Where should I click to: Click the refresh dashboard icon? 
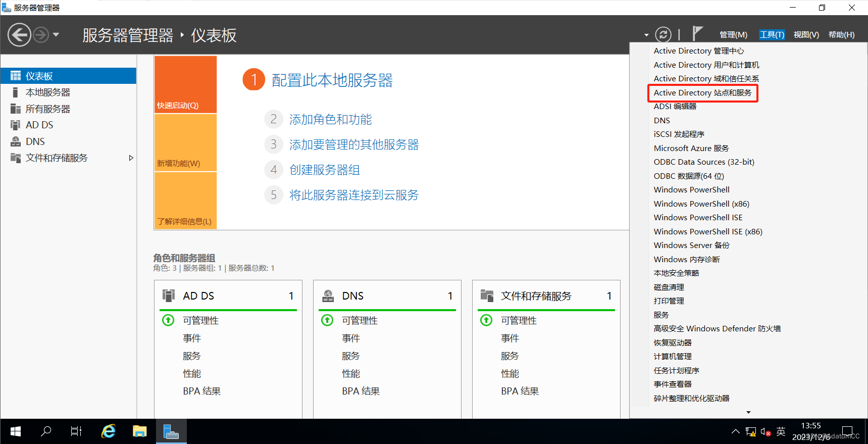663,34
